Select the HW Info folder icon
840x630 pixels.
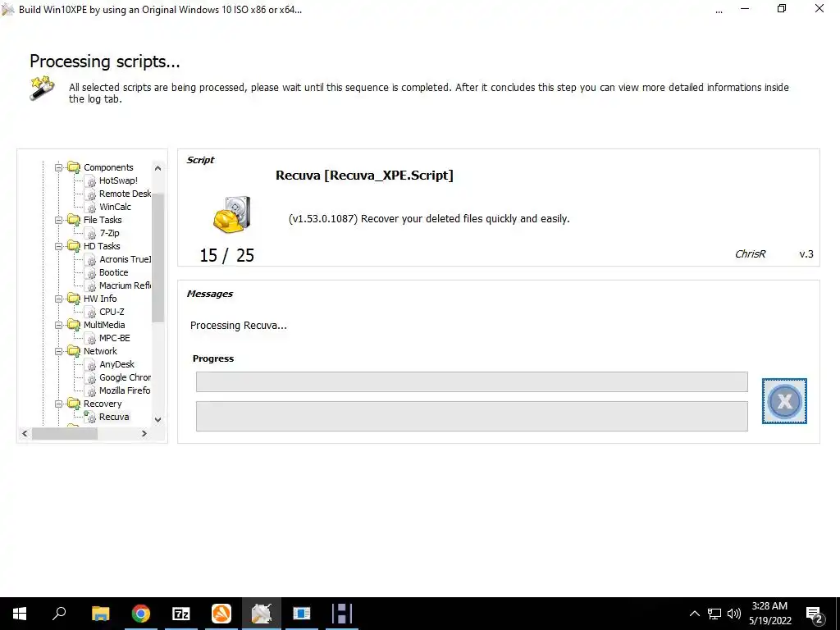tap(74, 299)
